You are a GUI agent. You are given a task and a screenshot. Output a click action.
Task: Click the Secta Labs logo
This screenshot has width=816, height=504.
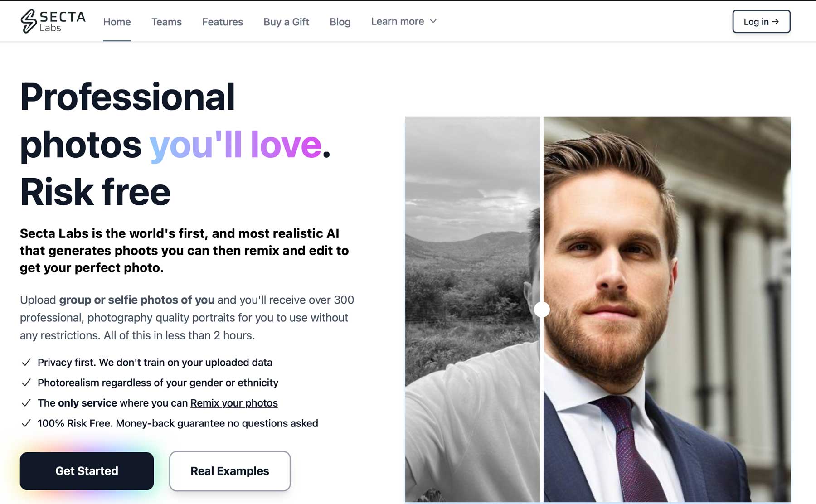click(x=52, y=21)
